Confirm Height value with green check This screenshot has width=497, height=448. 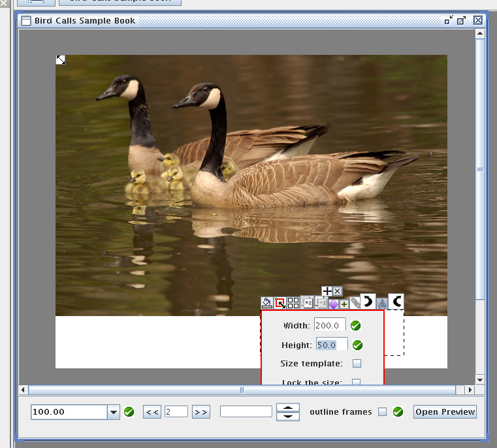pyautogui.click(x=357, y=345)
